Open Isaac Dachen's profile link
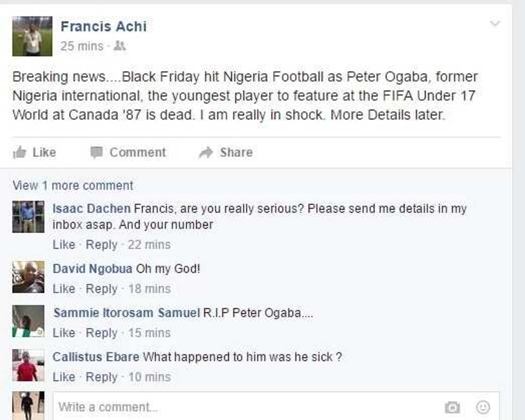 tap(91, 209)
